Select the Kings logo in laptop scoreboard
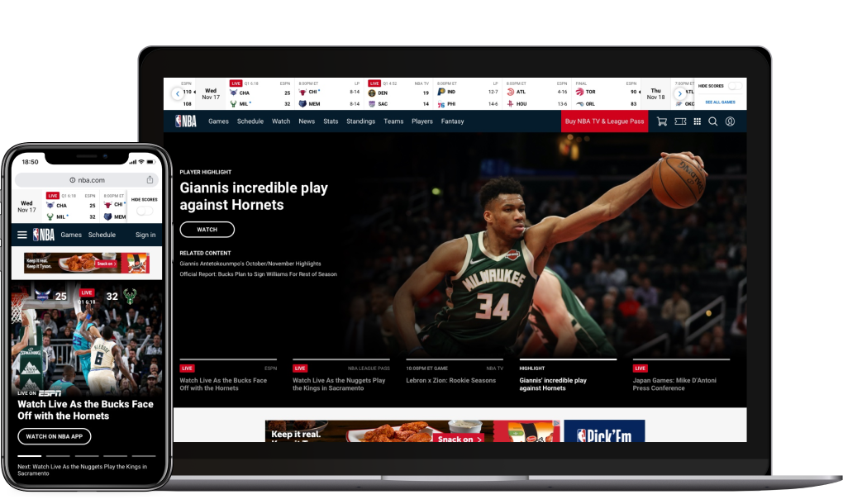The width and height of the screenshot is (843, 504). click(372, 104)
